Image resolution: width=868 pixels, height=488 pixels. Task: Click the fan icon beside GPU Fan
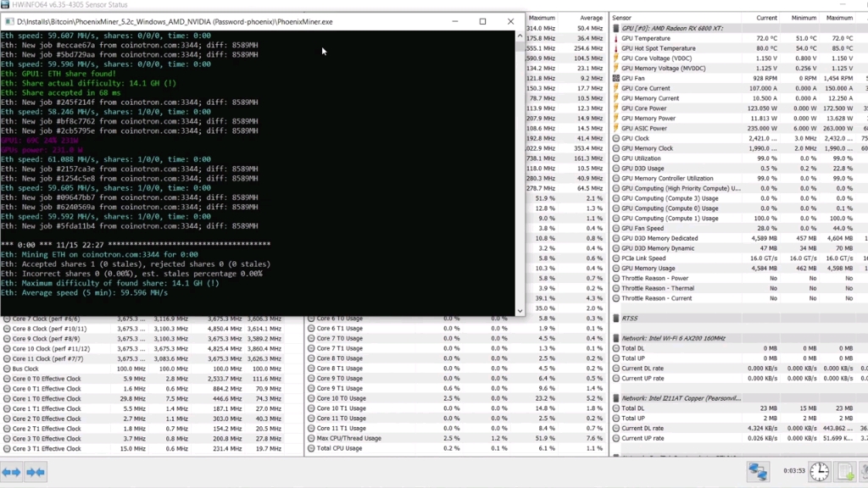[616, 78]
